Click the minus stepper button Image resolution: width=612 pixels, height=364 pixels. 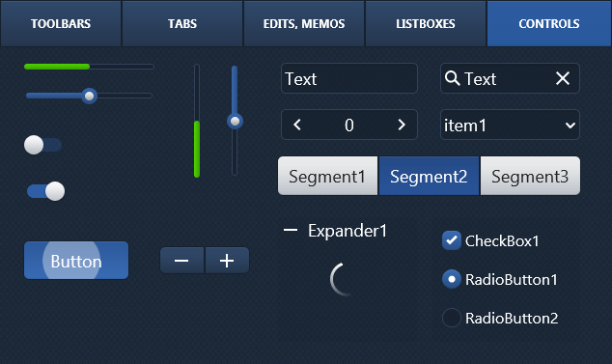181,260
